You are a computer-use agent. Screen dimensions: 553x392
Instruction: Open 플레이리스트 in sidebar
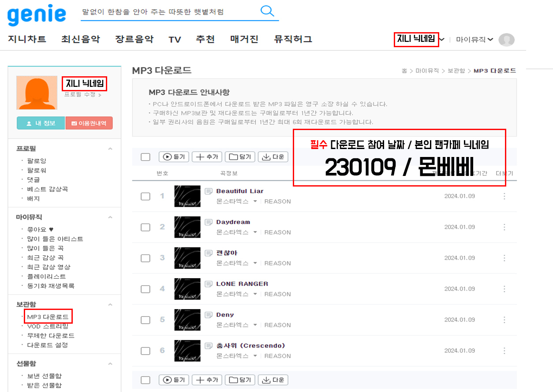[46, 276]
